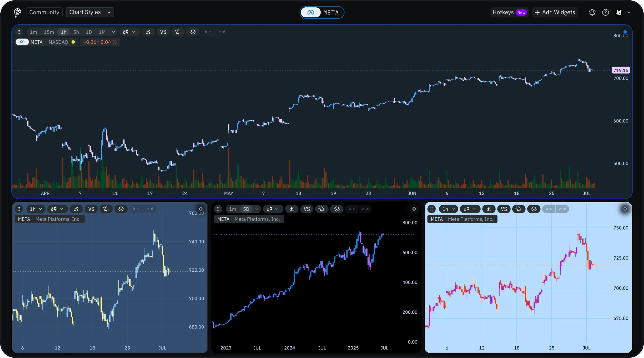644x358 pixels.
Task: Click META Meta Platforms label in dark blue chart
Action: point(49,219)
